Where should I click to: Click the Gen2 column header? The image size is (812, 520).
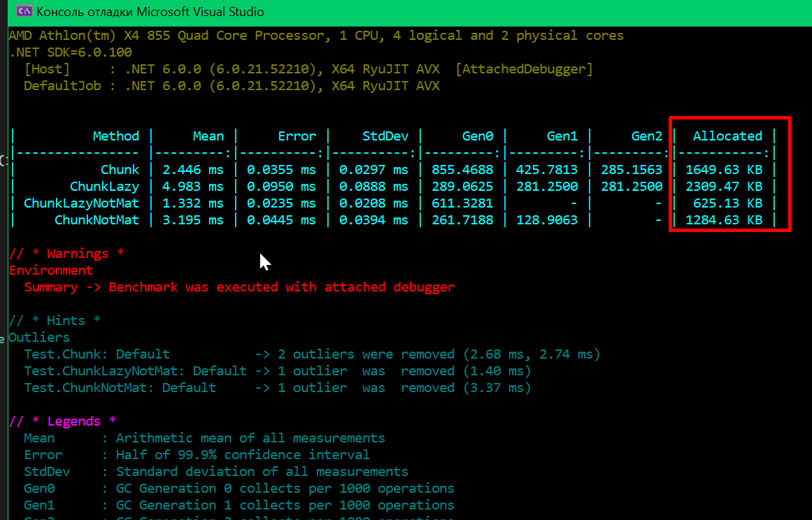(646, 136)
